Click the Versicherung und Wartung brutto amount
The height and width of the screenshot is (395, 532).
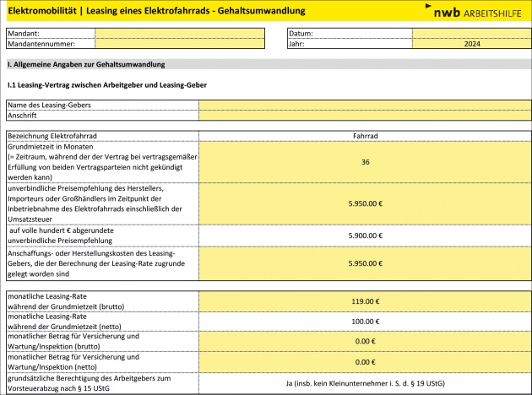(365, 341)
